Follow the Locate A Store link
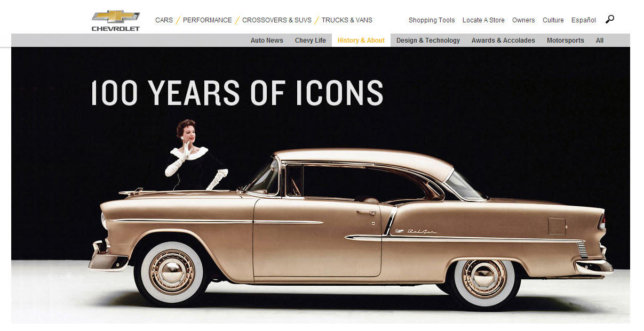Image resolution: width=644 pixels, height=331 pixels. (x=483, y=20)
